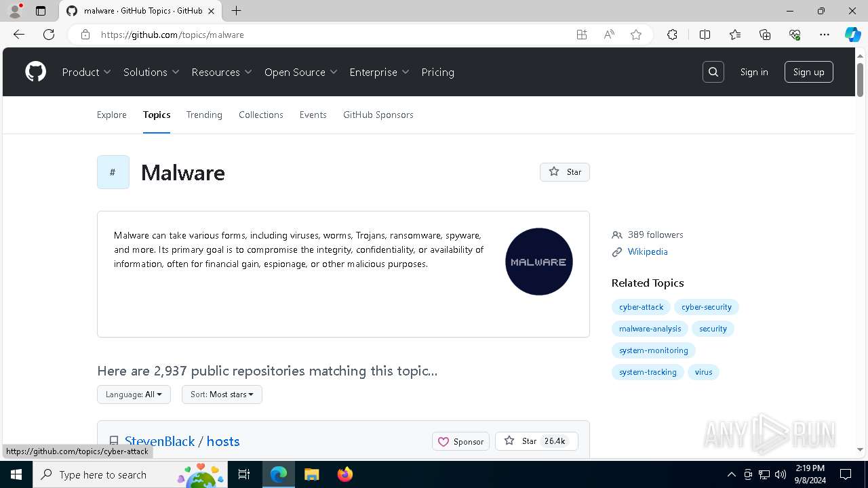This screenshot has height=488, width=868.
Task: Select the Topics tab
Action: coord(157,115)
